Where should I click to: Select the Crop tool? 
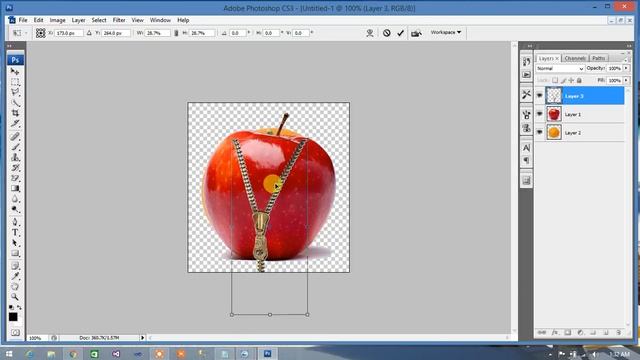click(15, 113)
